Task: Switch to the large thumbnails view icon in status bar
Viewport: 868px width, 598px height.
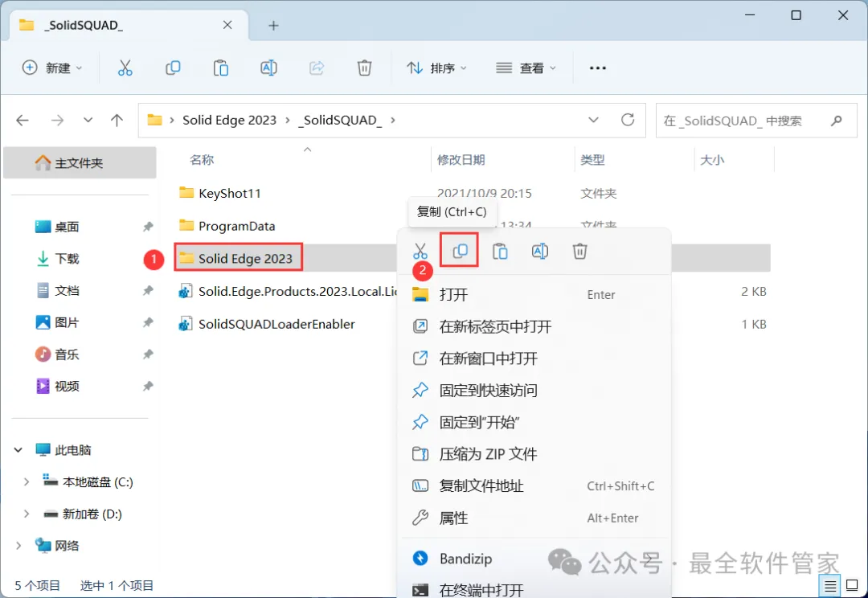Action: (x=853, y=585)
